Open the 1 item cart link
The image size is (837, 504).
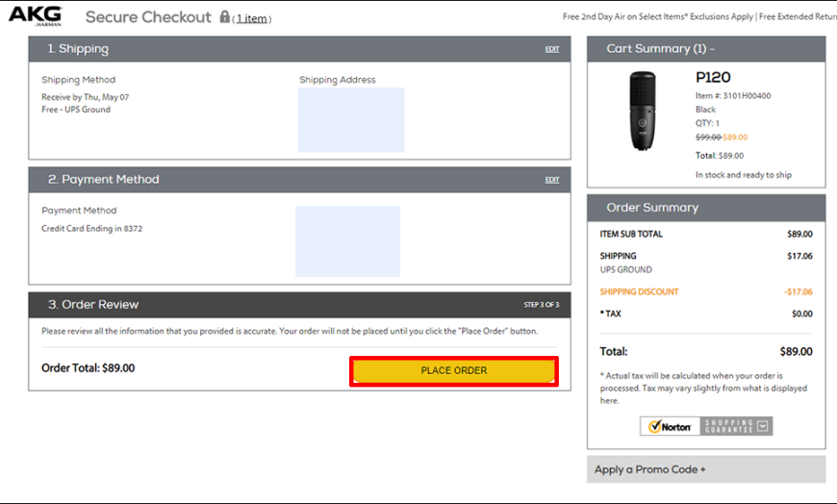(252, 18)
